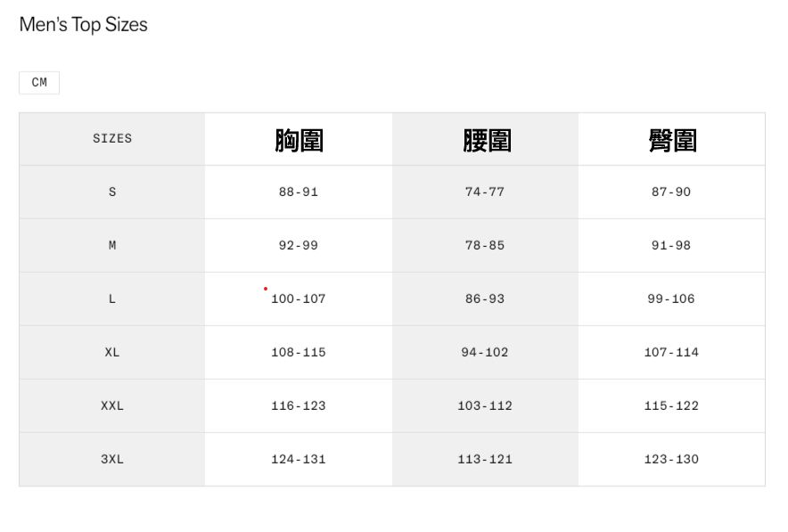Image resolution: width=788 pixels, height=532 pixels.
Task: Click the 87-90 hip value for size S
Action: point(671,192)
